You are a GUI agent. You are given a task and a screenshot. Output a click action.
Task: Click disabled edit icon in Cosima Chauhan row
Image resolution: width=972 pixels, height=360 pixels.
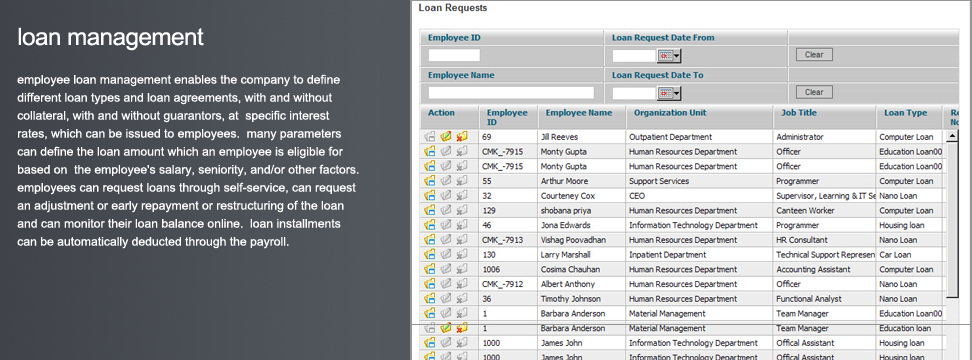(x=446, y=269)
